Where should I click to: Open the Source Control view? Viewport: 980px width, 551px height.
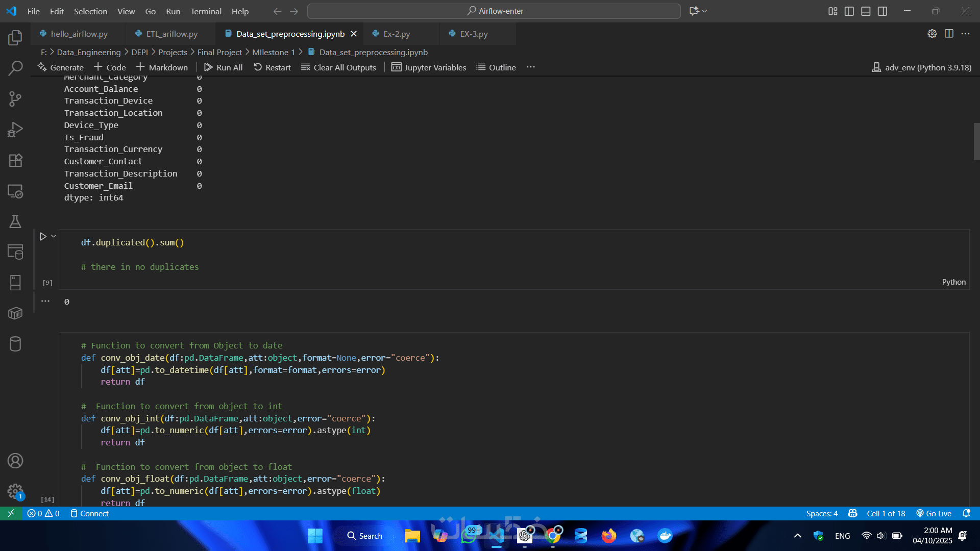click(15, 99)
